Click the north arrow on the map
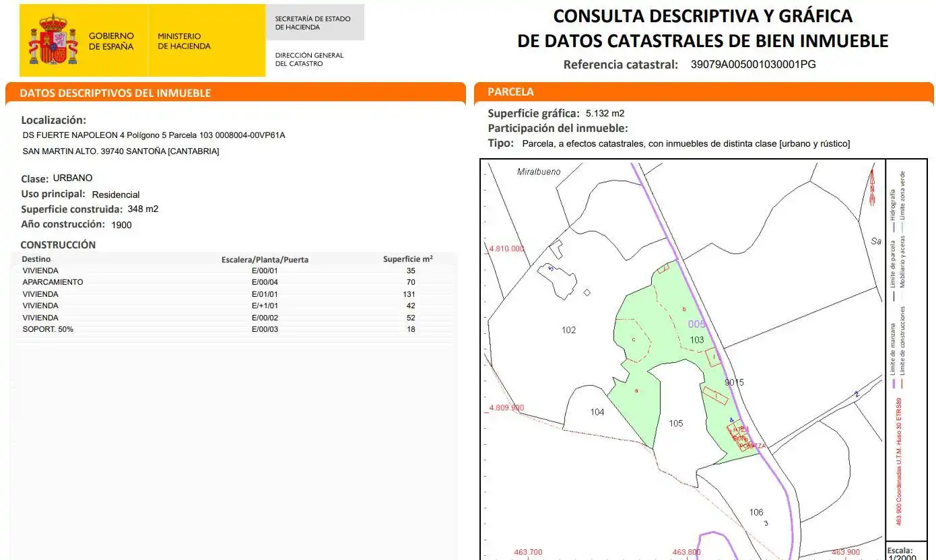Viewport: 936px width, 560px height. tap(873, 187)
